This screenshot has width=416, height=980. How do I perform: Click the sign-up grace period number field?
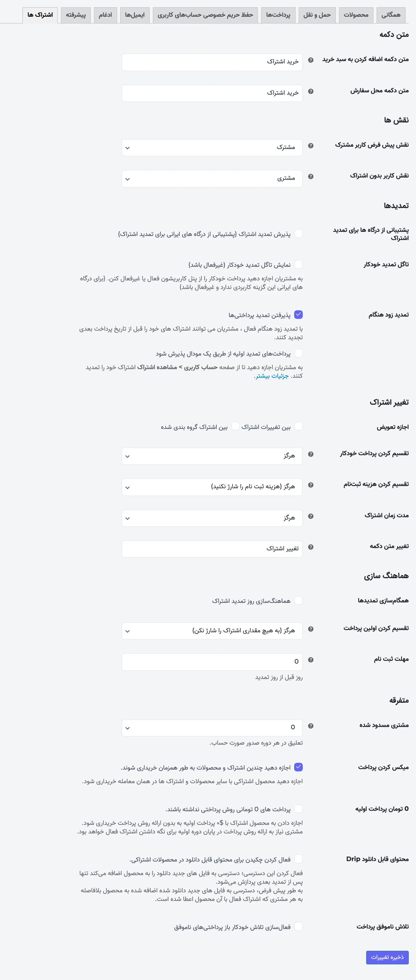pyautogui.click(x=212, y=662)
